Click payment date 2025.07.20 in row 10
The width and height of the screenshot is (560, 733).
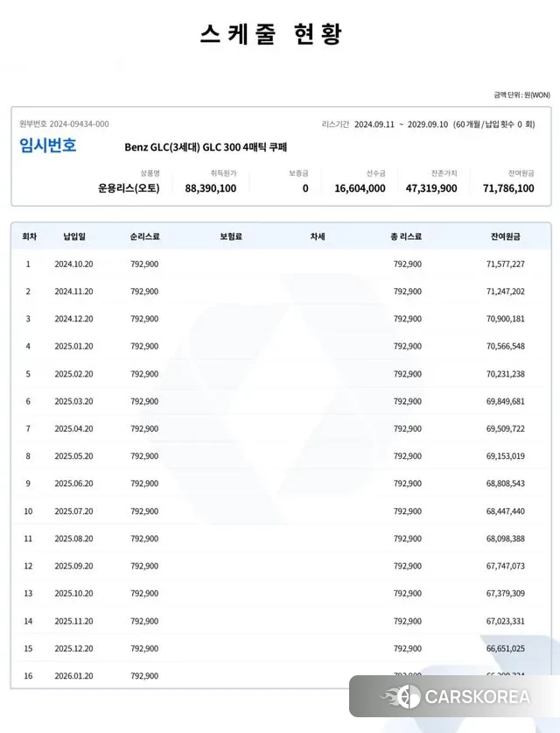73,511
